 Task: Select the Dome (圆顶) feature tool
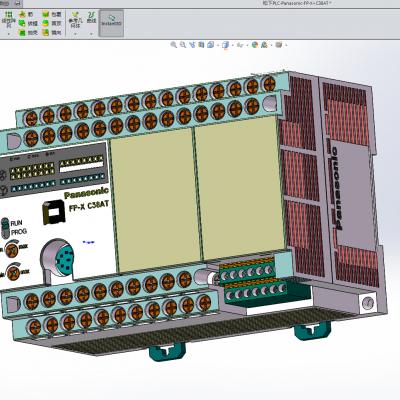point(52,24)
